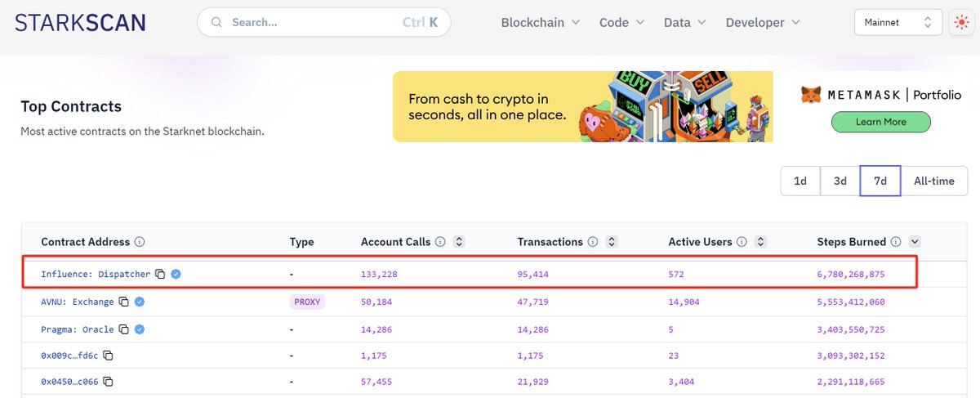Image resolution: width=980 pixels, height=398 pixels.
Task: Open the Developer menu
Action: tap(763, 23)
